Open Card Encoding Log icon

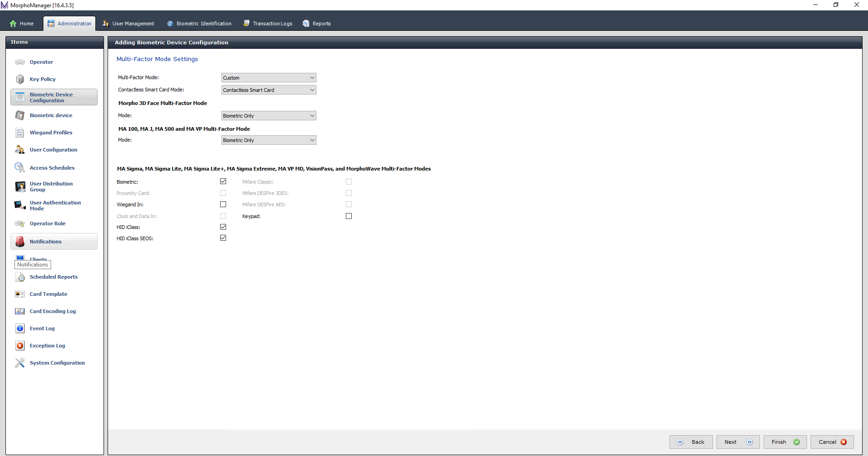click(x=20, y=311)
